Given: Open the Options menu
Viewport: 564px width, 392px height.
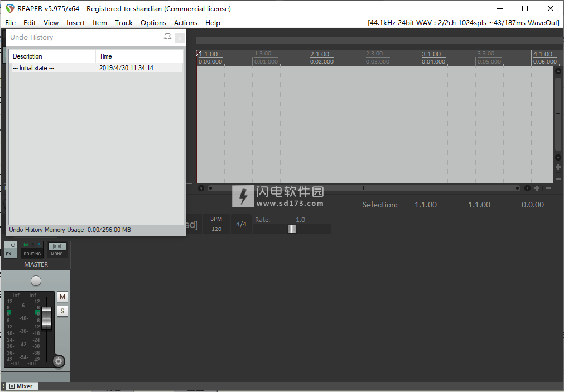Looking at the screenshot, I should (153, 23).
